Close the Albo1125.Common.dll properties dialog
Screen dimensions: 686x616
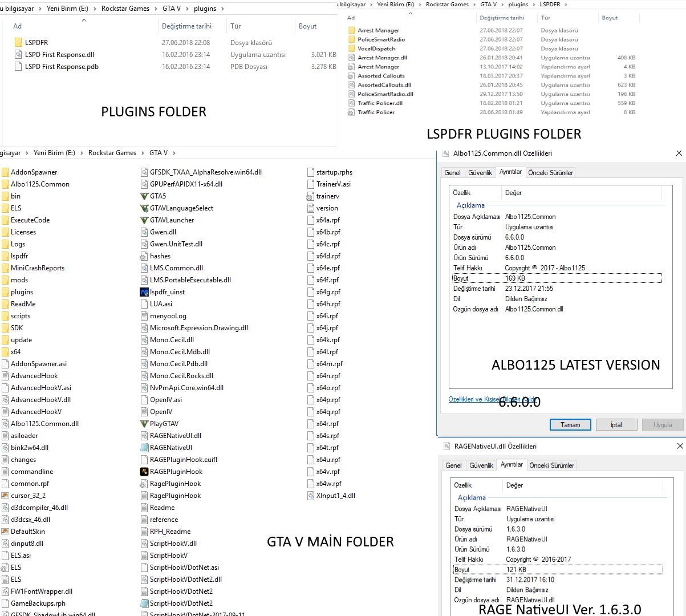[679, 153]
